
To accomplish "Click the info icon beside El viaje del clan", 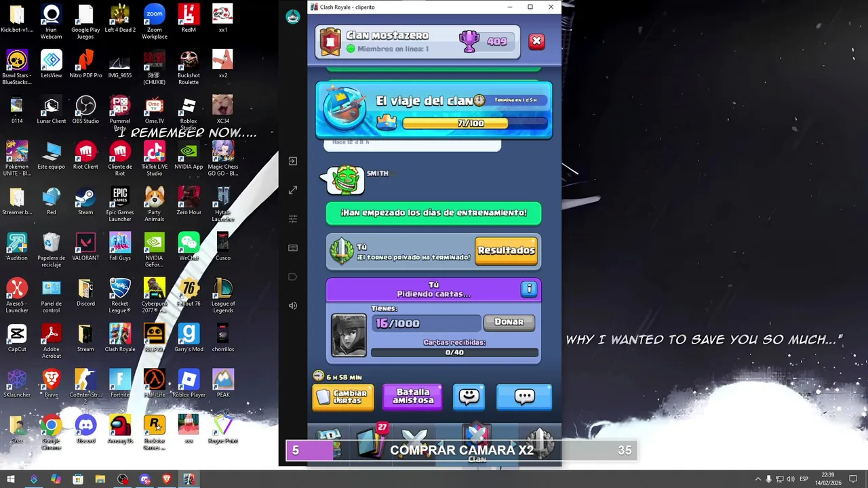I will (479, 100).
